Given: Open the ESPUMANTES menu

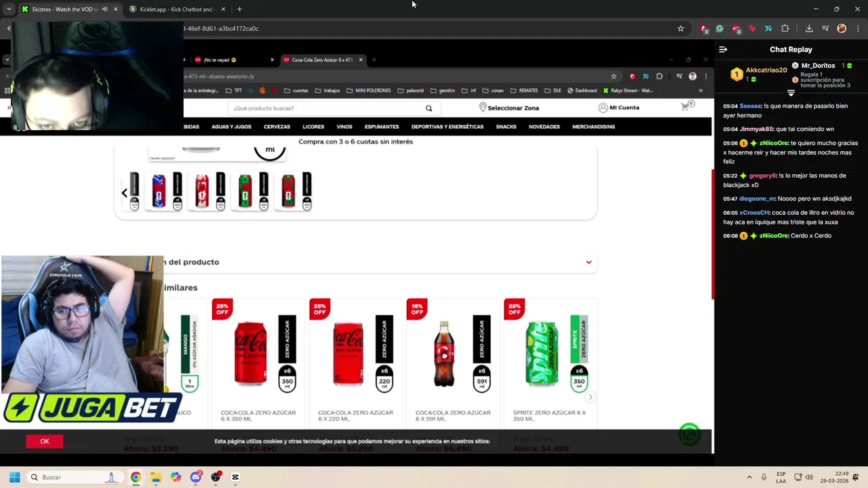Looking at the screenshot, I should point(382,127).
